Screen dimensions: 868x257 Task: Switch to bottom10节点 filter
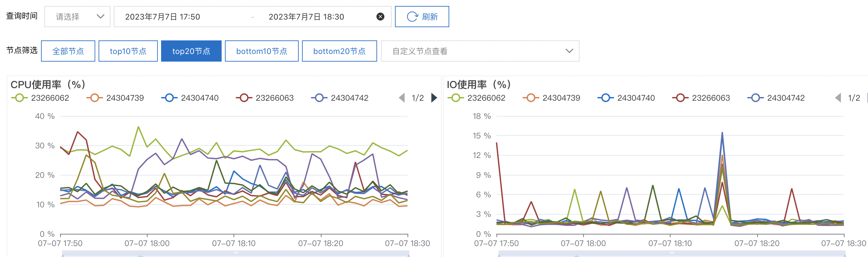pos(261,51)
